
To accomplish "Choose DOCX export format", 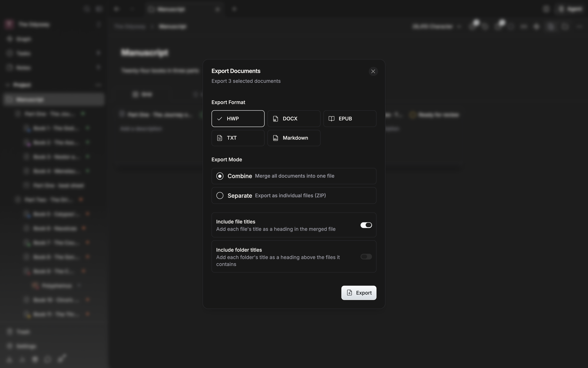I will click(x=294, y=119).
